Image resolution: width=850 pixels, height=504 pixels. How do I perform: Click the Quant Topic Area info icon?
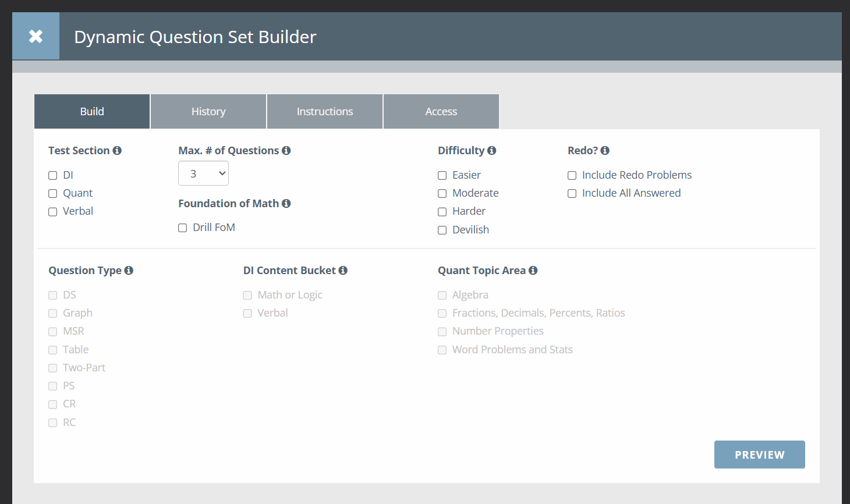[533, 270]
